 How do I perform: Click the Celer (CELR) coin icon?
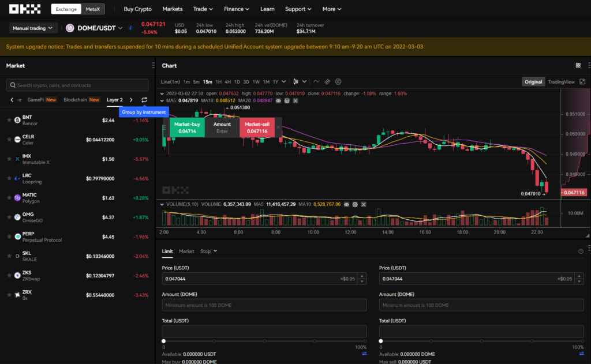click(17, 140)
